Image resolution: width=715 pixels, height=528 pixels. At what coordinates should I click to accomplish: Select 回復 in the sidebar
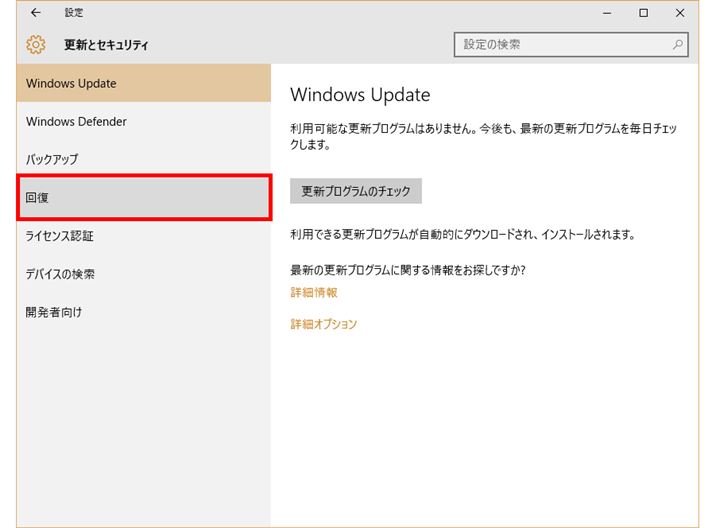click(144, 197)
